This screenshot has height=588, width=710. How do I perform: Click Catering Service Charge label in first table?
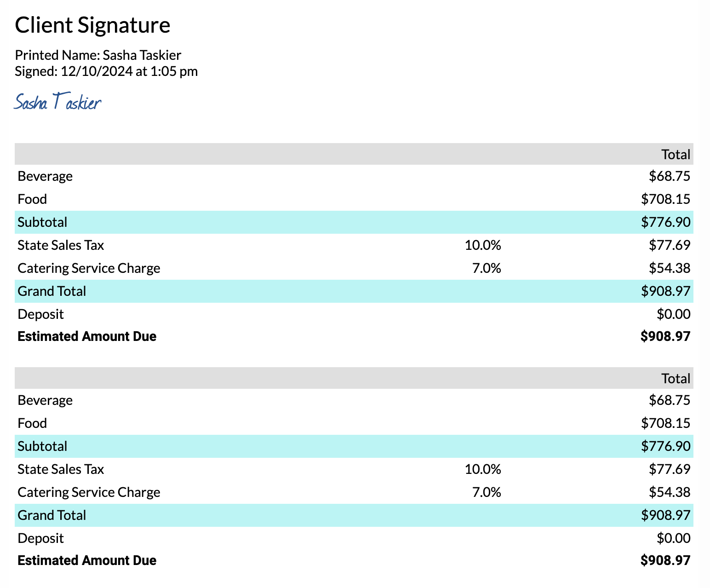coord(89,268)
